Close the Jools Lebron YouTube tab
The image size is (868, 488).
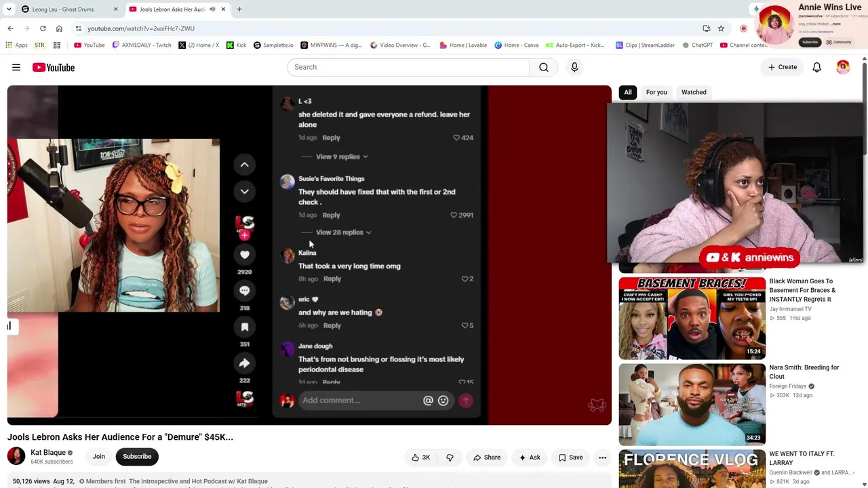click(x=223, y=9)
